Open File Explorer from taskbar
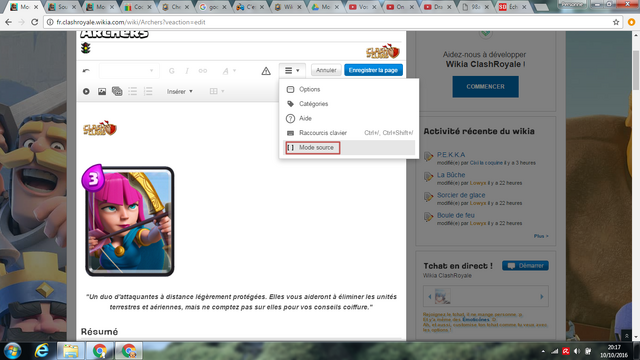This screenshot has height=360, width=640. (x=71, y=351)
